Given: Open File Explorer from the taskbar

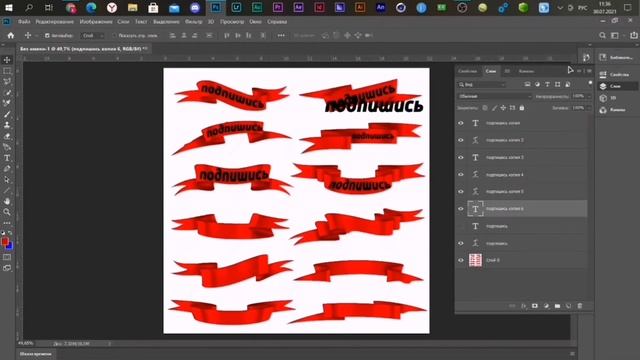Looking at the screenshot, I should click(x=132, y=7).
